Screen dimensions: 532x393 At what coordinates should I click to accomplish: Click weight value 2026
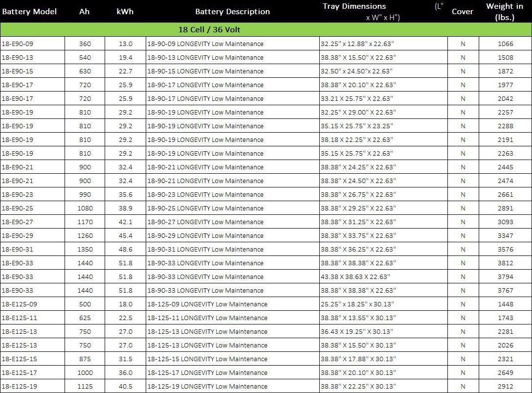(x=506, y=345)
